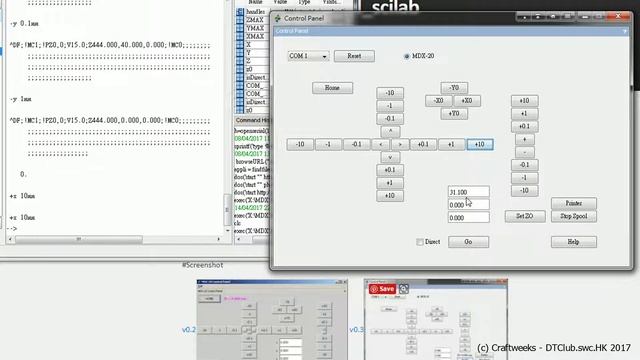Click the left arrow (<) jog button
Image resolution: width=640 pixels, height=360 pixels.
(x=380, y=144)
